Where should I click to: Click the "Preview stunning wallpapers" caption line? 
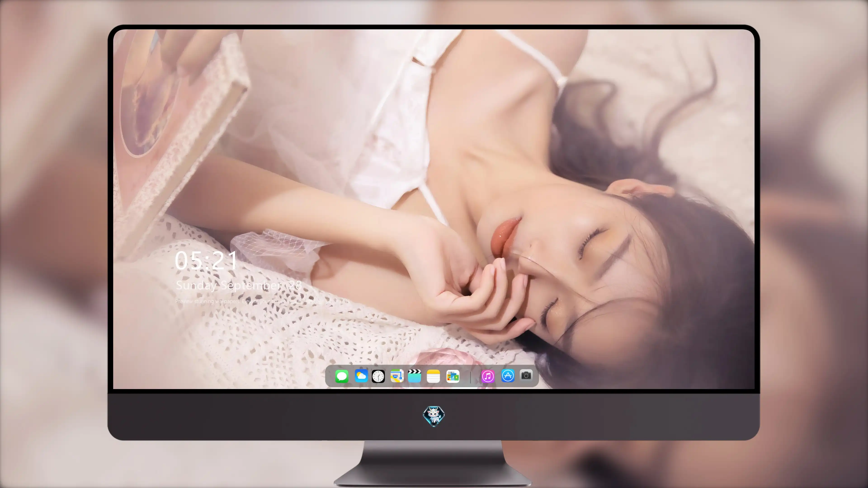[x=263, y=301]
